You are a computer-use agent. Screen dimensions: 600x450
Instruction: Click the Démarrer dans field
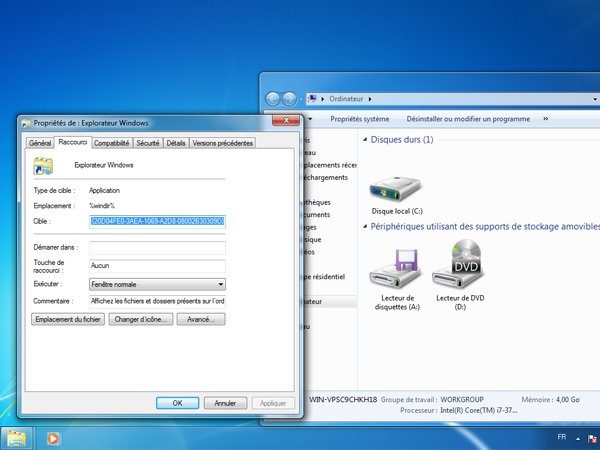(157, 248)
